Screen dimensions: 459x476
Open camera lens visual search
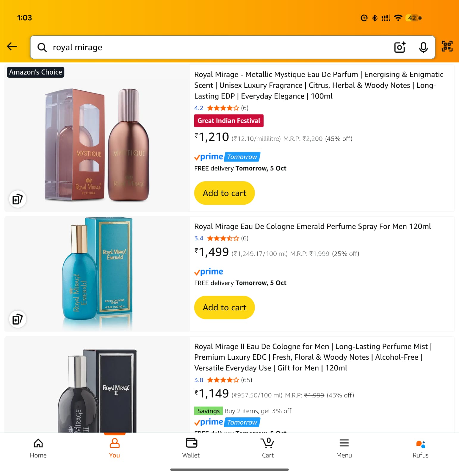click(400, 47)
